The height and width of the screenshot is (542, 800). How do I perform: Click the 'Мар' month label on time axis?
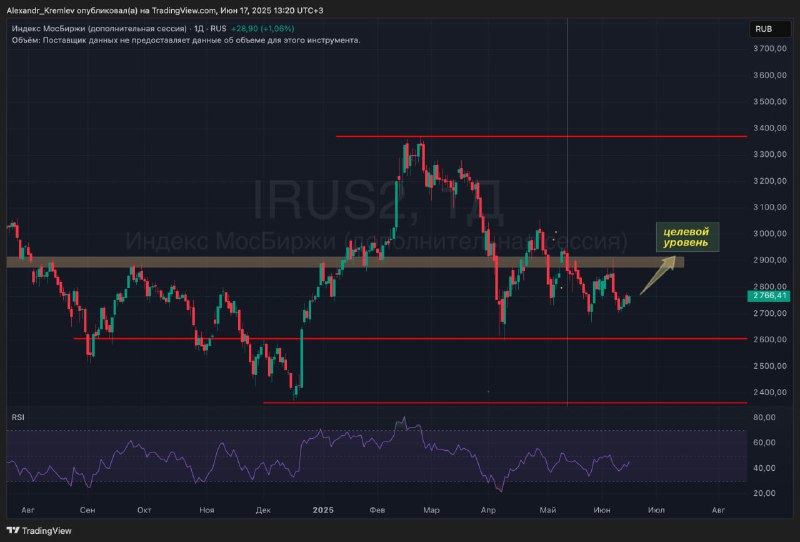point(431,510)
